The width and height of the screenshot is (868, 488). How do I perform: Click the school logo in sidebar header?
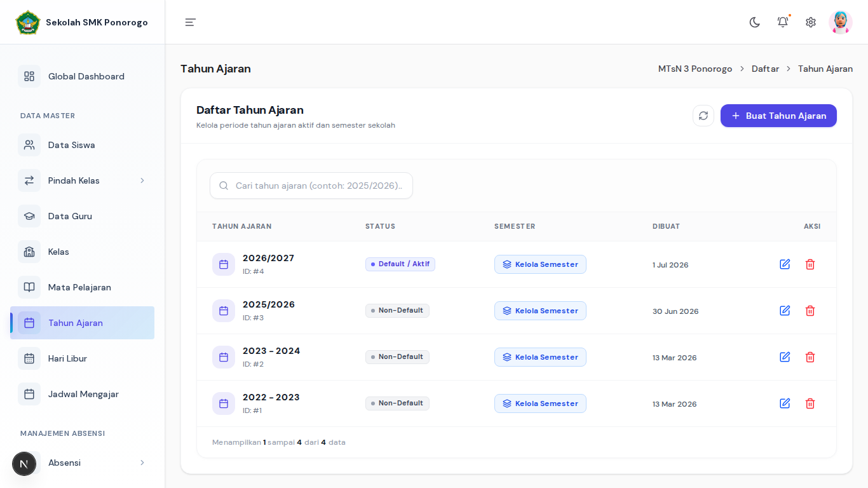tap(28, 22)
